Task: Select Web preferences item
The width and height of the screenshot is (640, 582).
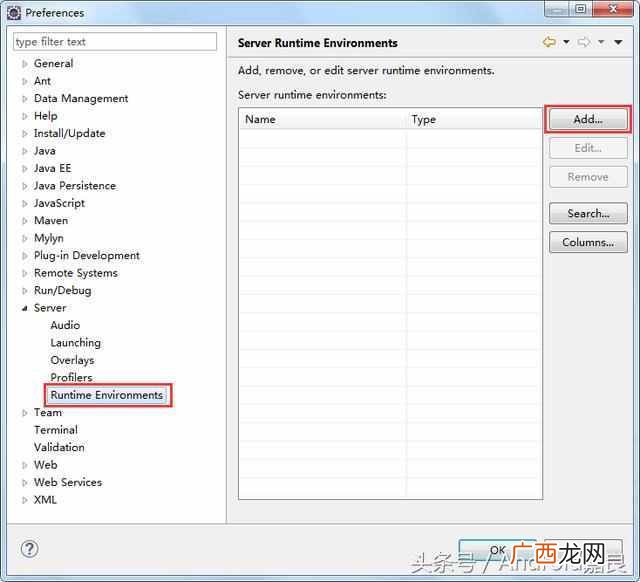Action: (x=46, y=465)
